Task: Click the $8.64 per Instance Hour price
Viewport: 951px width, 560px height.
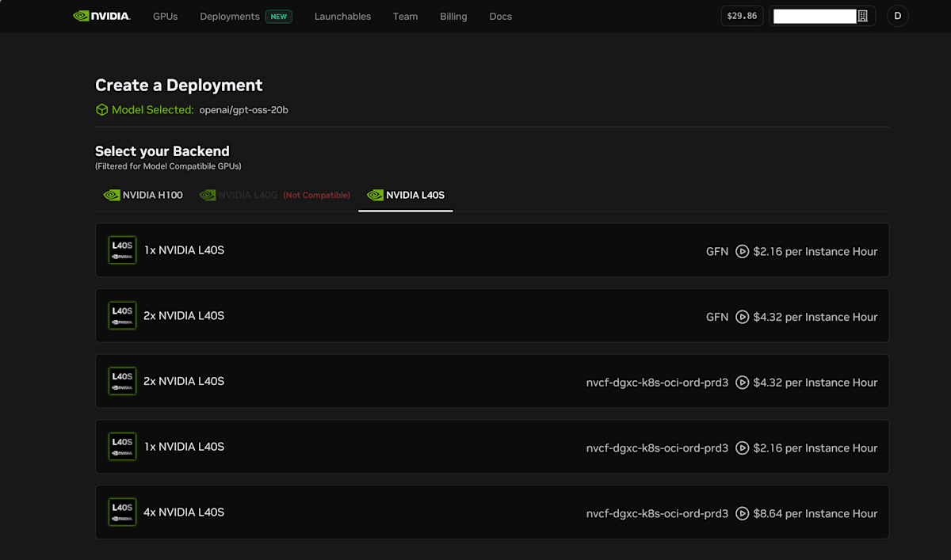Action: [x=815, y=513]
